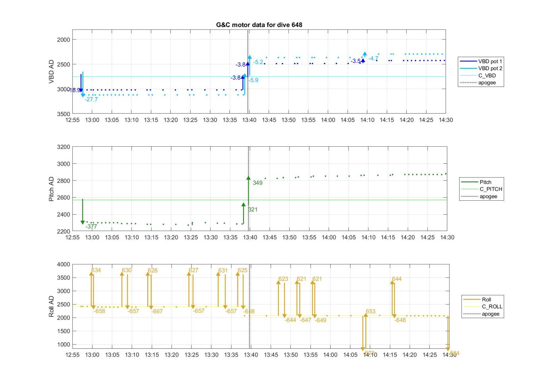This screenshot has height=392, width=557.
Task: Click the 'Pitch AD' y-axis label
Action: pyautogui.click(x=51, y=189)
